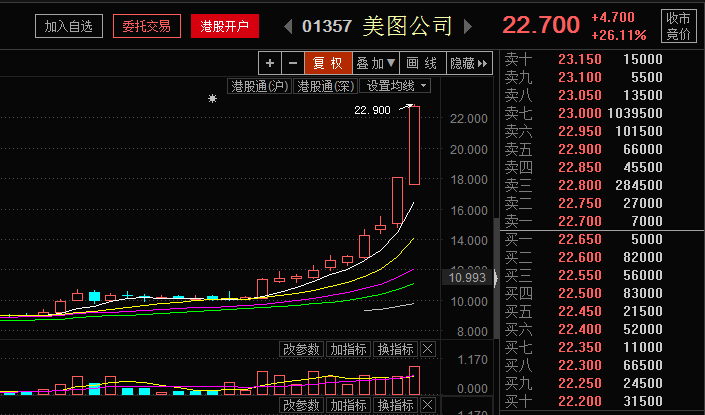The height and width of the screenshot is (415, 705).
Task: Click the 22.900 high price label
Action: coord(372,110)
